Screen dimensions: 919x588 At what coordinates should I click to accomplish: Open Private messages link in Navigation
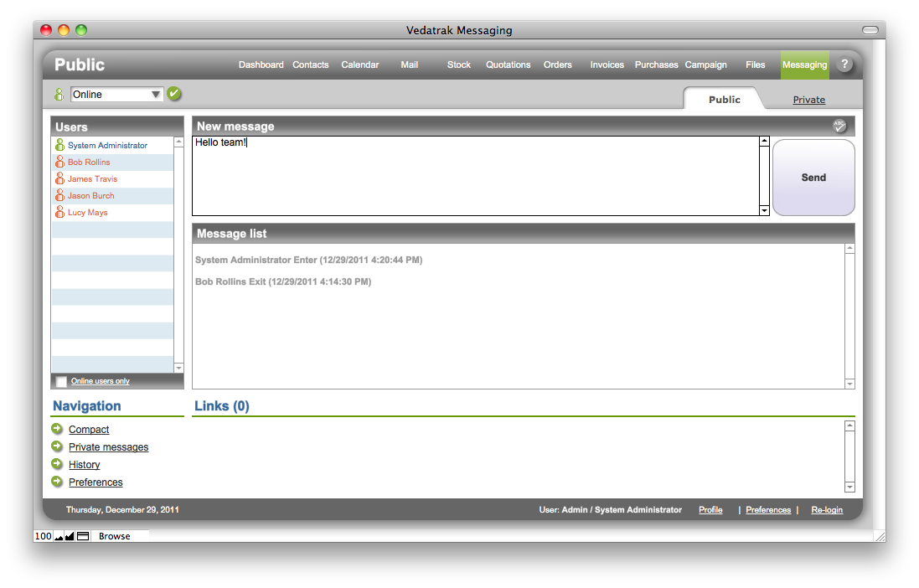108,446
